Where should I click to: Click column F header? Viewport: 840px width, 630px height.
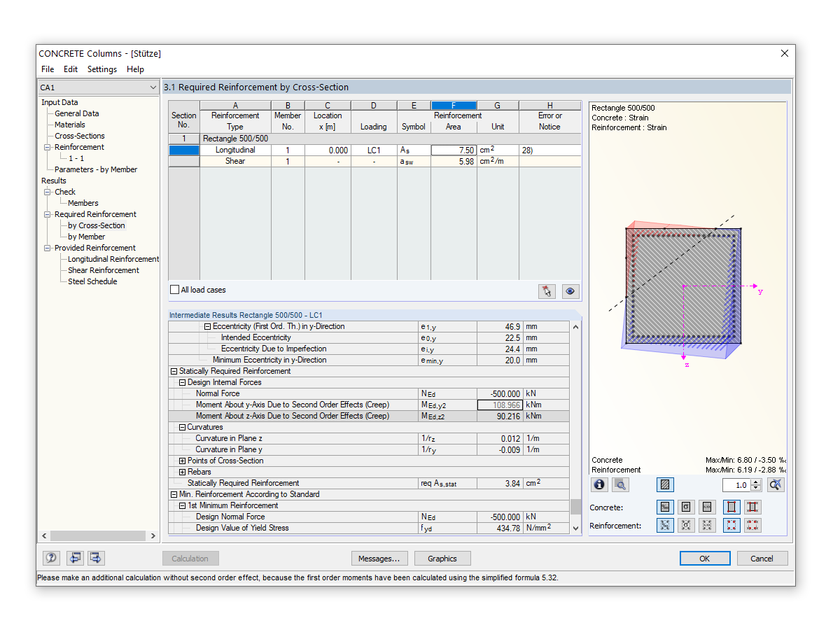pos(454,106)
